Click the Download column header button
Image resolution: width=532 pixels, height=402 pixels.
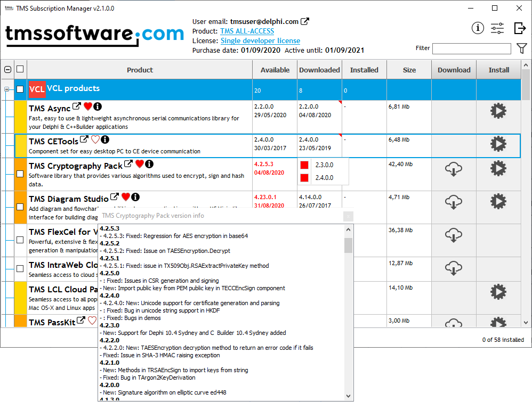pyautogui.click(x=454, y=70)
